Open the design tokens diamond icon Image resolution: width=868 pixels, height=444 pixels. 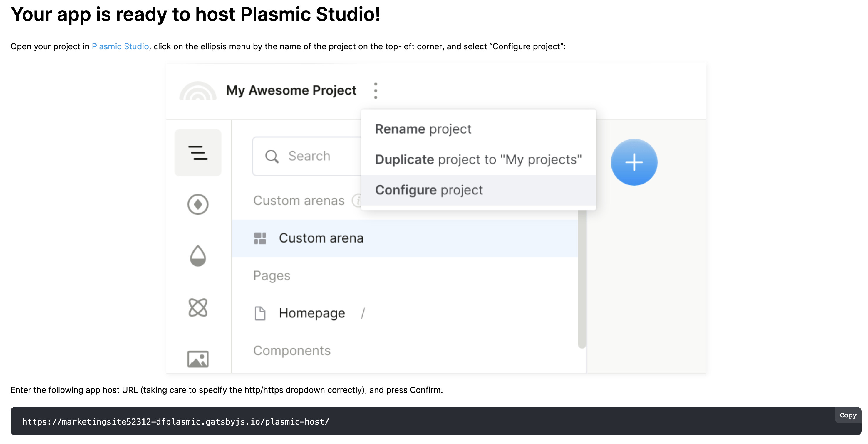pyautogui.click(x=198, y=204)
